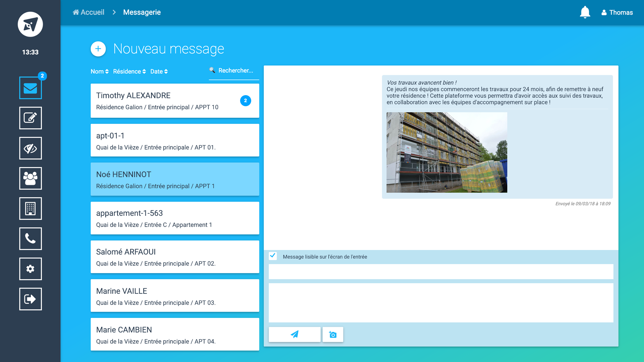Click the logout arrow sidebar icon
The height and width of the screenshot is (362, 644).
pyautogui.click(x=30, y=299)
